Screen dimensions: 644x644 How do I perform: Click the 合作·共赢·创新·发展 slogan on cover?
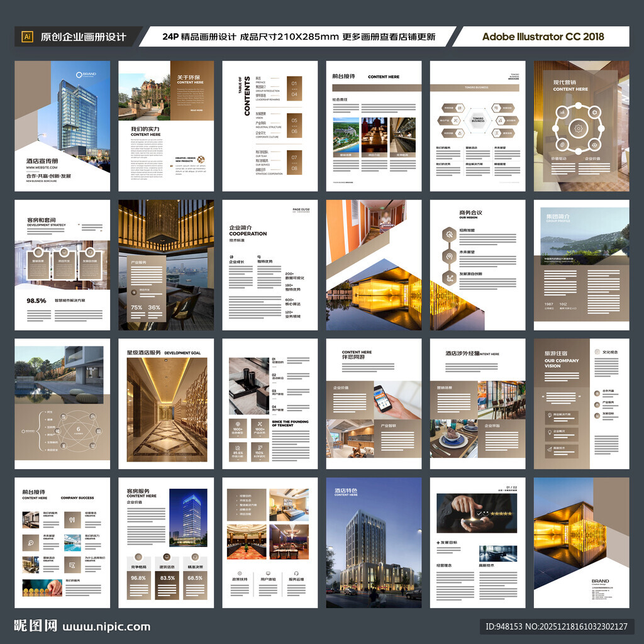click(48, 176)
